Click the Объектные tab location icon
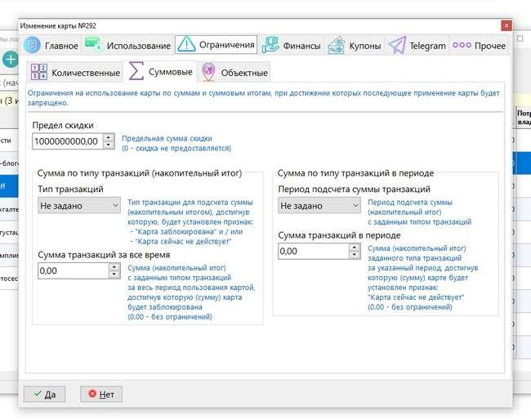The height and width of the screenshot is (420, 531). click(208, 72)
